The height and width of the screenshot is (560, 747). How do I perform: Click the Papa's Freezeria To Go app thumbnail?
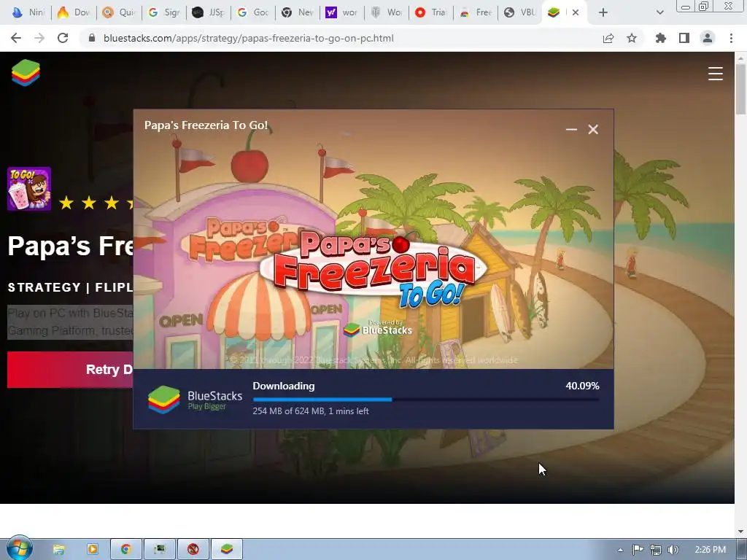click(x=29, y=189)
